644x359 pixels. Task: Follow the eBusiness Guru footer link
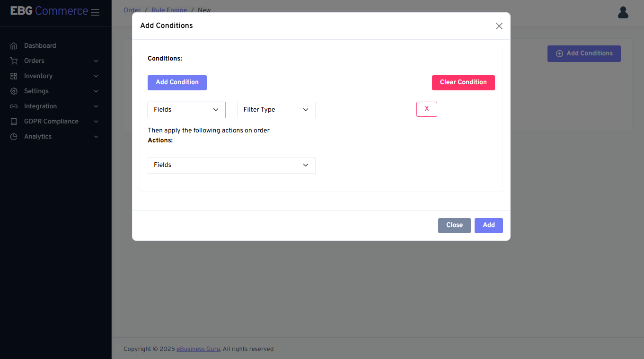[x=198, y=349]
